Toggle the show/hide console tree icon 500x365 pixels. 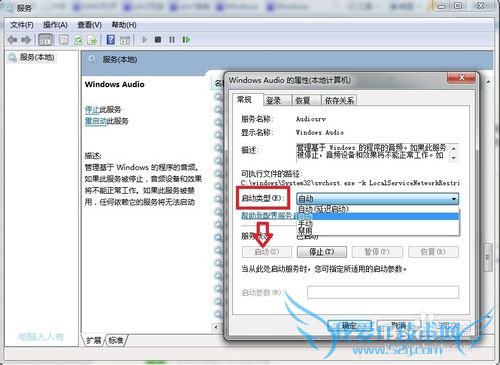[x=45, y=40]
